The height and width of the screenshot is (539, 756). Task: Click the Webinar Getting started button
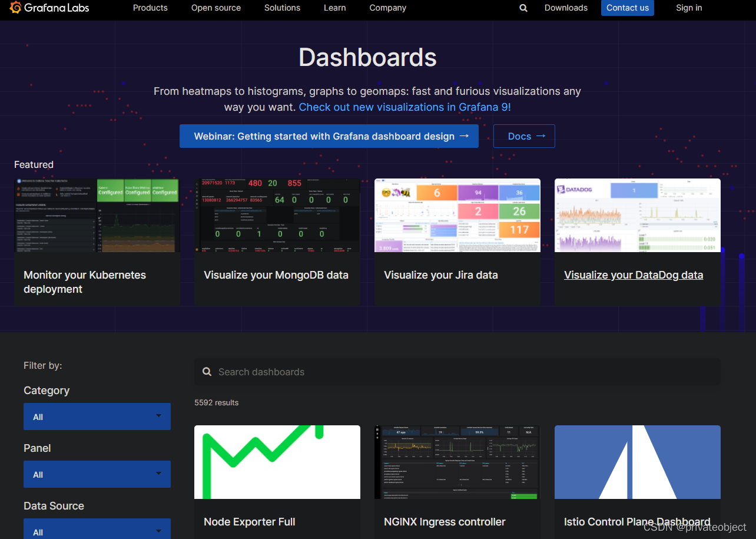(x=329, y=136)
